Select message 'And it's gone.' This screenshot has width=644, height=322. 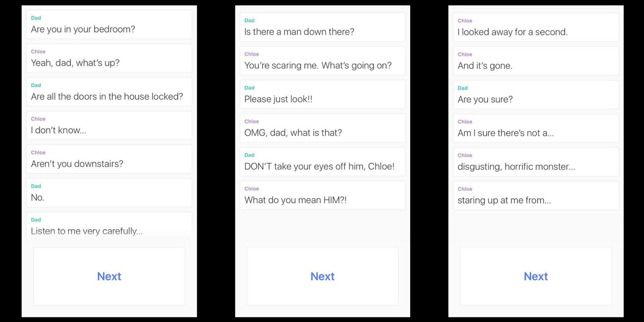536,61
